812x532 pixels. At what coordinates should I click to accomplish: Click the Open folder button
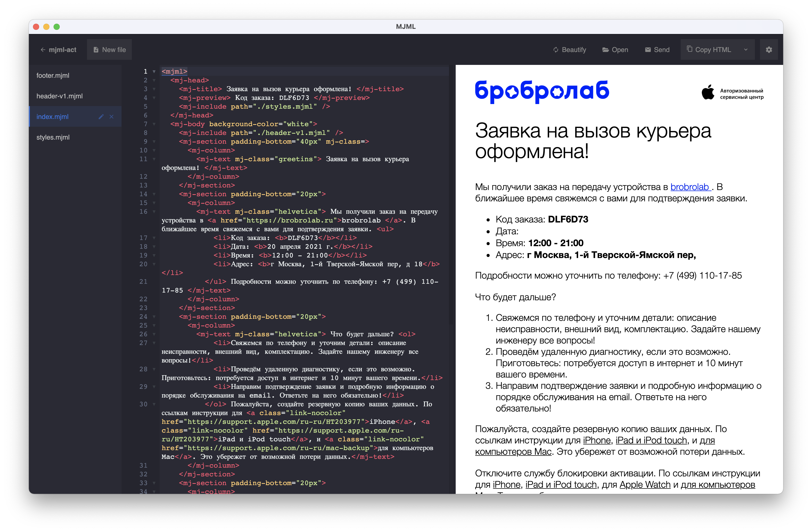coord(615,50)
